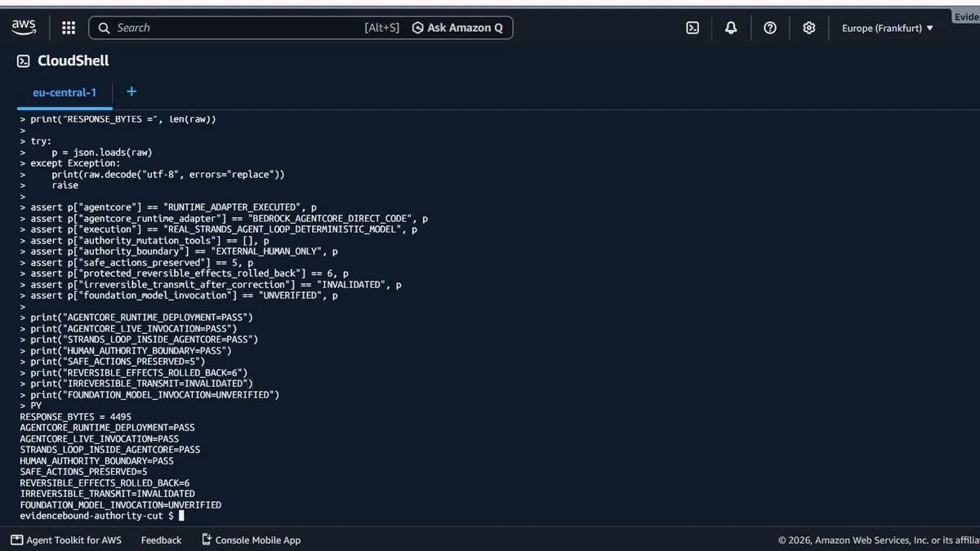Image resolution: width=980 pixels, height=551 pixels.
Task: Open the notifications bell
Action: tap(731, 28)
